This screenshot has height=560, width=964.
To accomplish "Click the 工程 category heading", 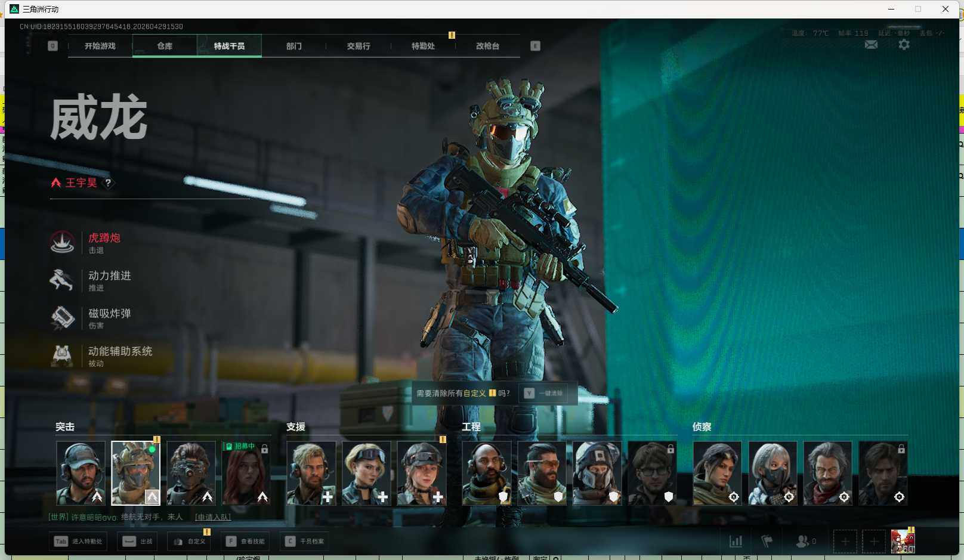I will point(471,427).
